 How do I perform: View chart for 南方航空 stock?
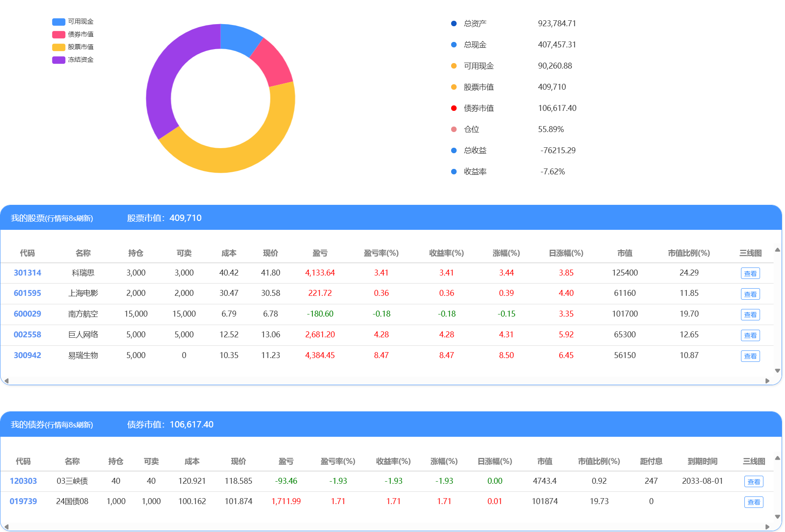(750, 315)
